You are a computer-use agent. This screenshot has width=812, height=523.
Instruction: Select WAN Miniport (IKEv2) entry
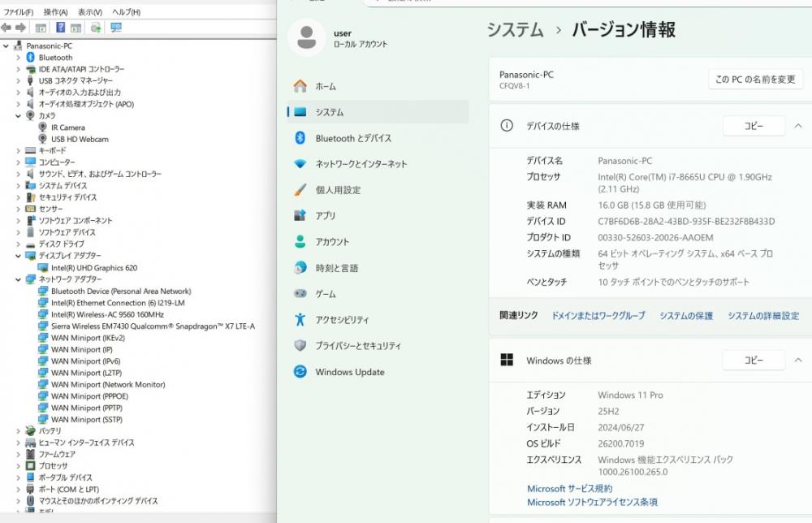(88, 338)
